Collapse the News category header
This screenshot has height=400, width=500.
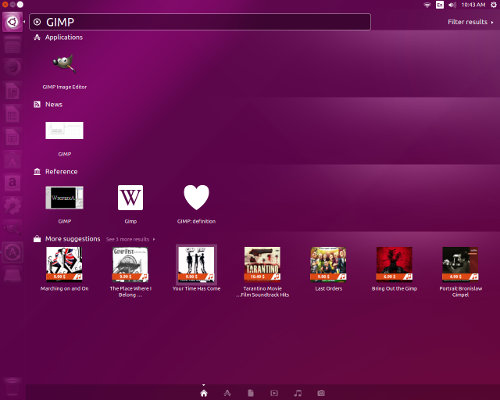click(48, 104)
